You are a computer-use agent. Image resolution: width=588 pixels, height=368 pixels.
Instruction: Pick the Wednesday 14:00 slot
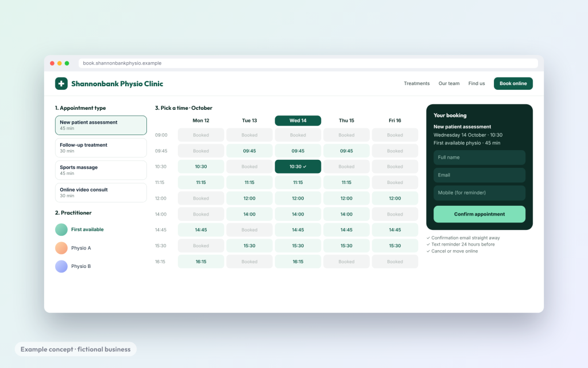[x=298, y=214]
